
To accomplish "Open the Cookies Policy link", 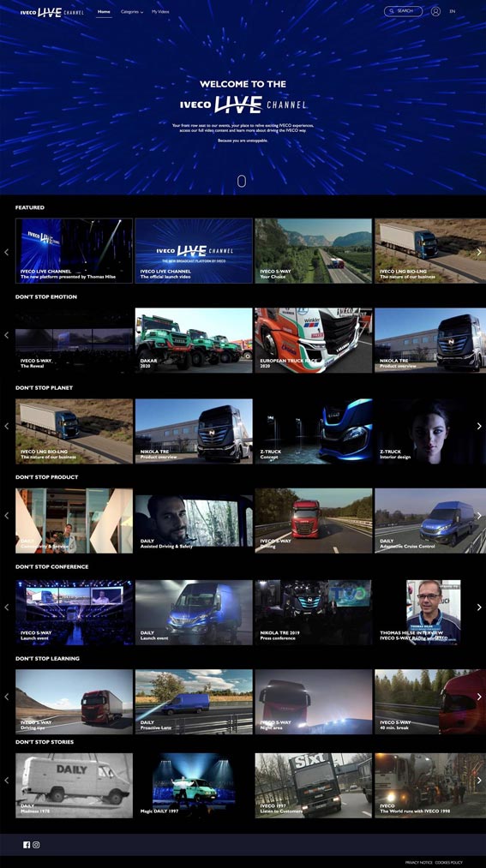I will tap(449, 863).
